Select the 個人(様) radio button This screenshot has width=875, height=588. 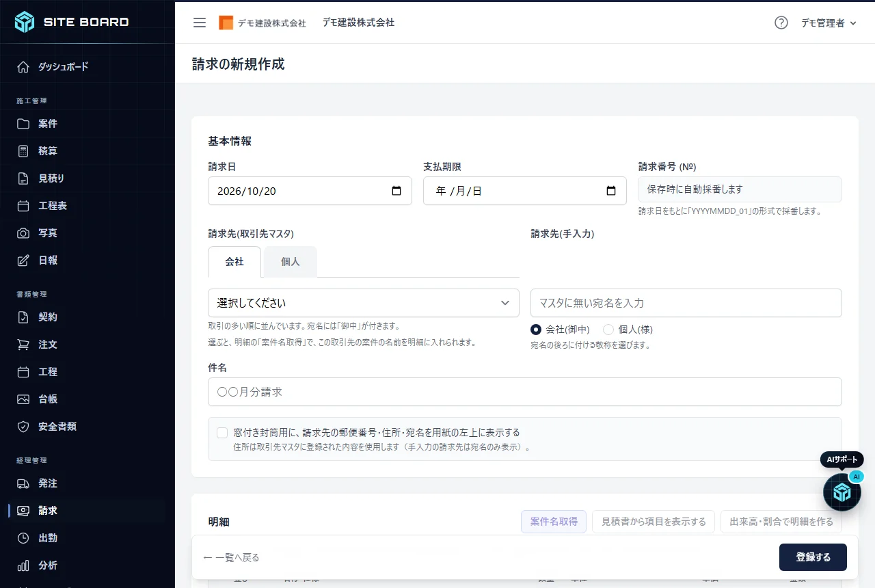coord(608,330)
